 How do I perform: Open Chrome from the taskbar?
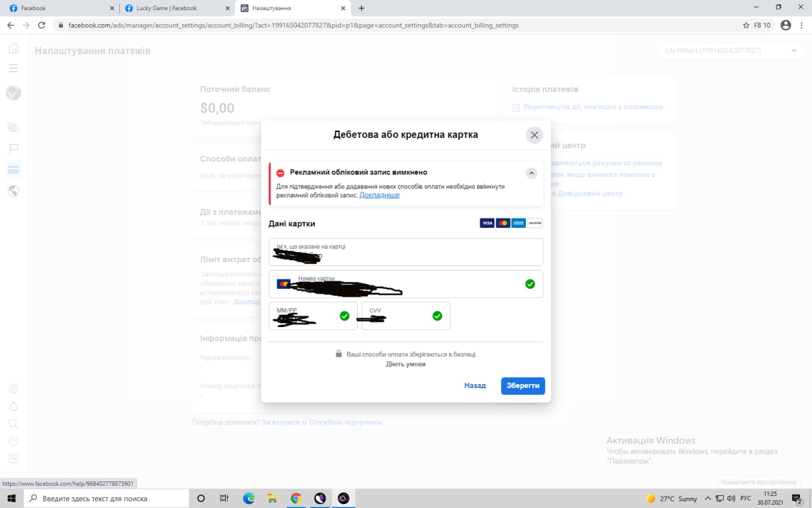point(296,498)
